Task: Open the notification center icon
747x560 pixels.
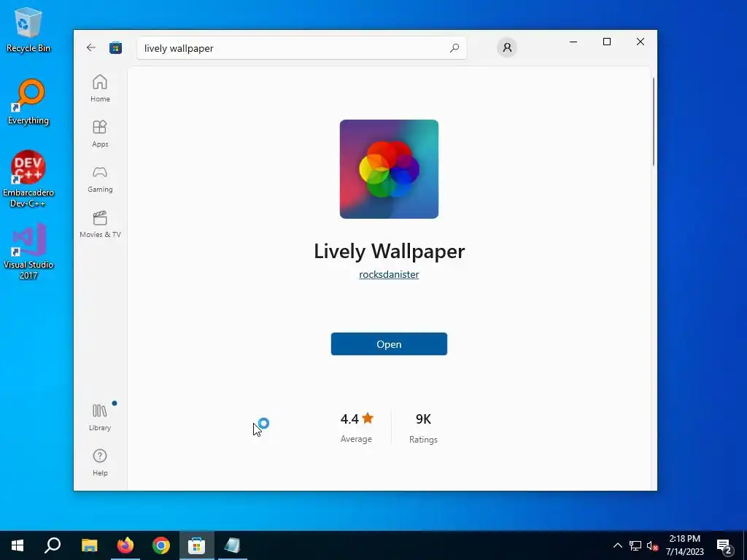Action: click(x=724, y=545)
